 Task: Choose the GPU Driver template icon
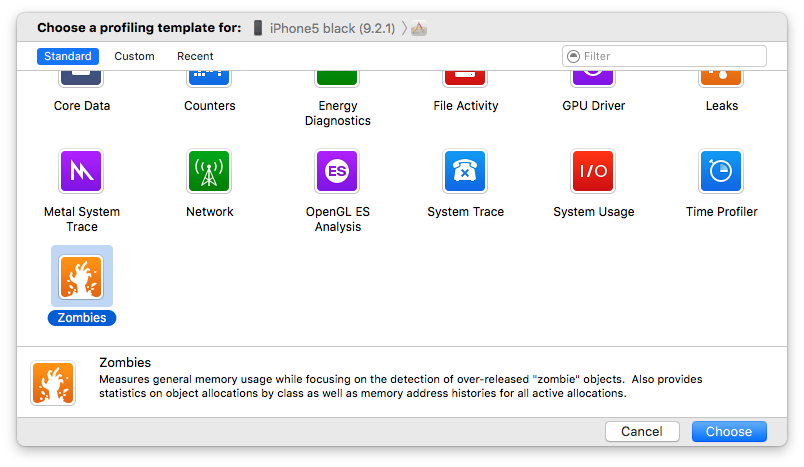coord(593,79)
